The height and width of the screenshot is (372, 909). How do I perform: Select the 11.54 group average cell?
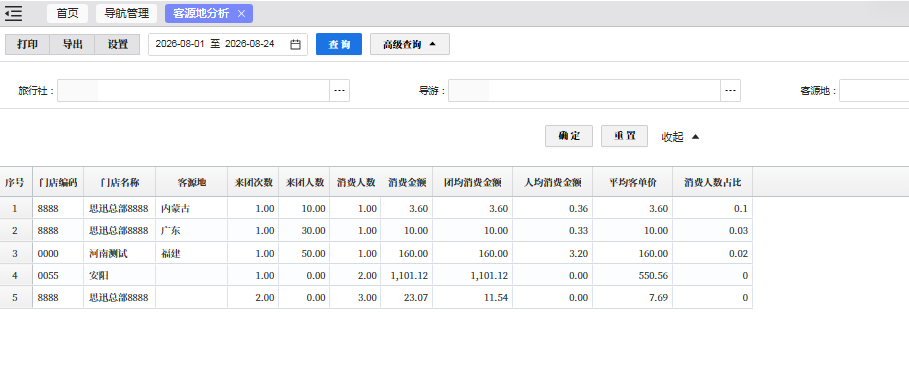coord(472,297)
